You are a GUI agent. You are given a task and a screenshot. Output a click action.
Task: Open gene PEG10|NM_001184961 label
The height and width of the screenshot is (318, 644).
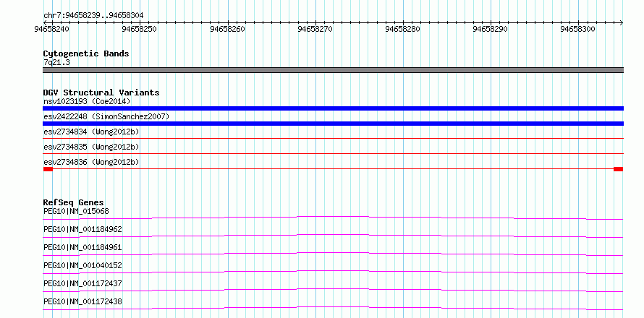82,247
